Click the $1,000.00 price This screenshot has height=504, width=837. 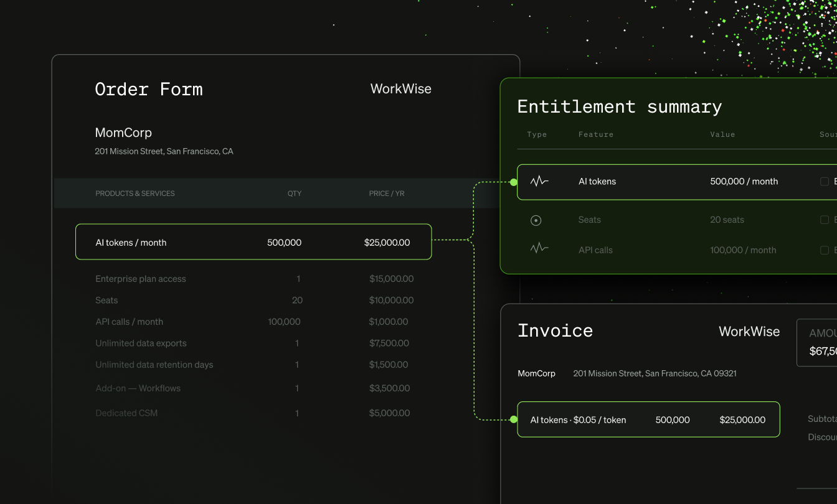click(389, 322)
